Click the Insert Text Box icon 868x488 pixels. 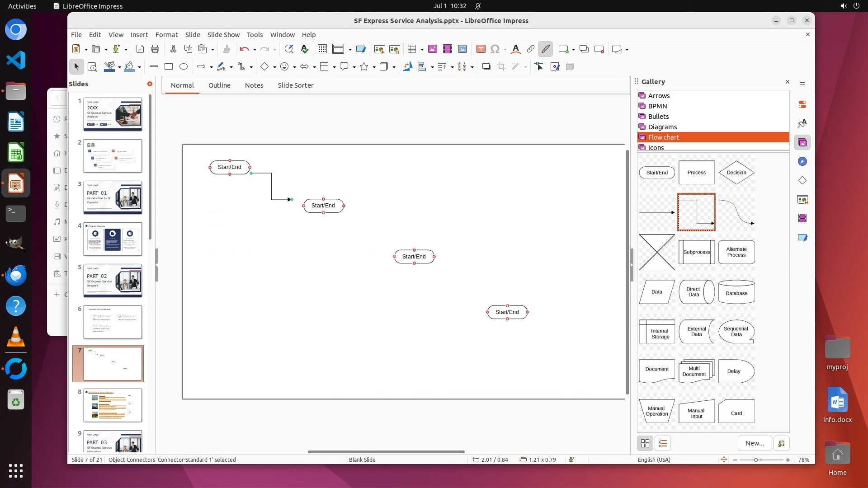pos(481,49)
